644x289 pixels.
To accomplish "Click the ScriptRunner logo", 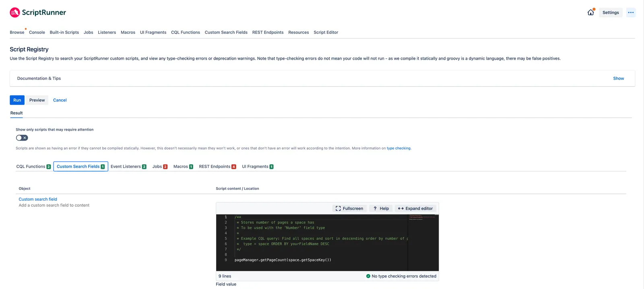I will pos(38,12).
